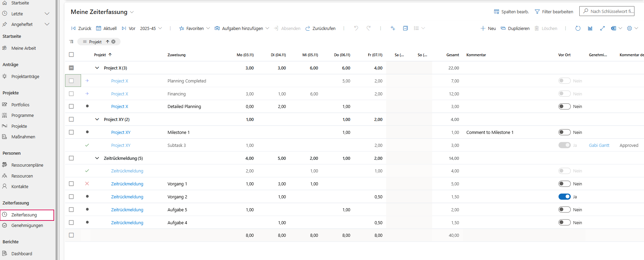Enable Vor Ort for Milestone 1 row
Viewport: 644px width, 260px height.
564,132
